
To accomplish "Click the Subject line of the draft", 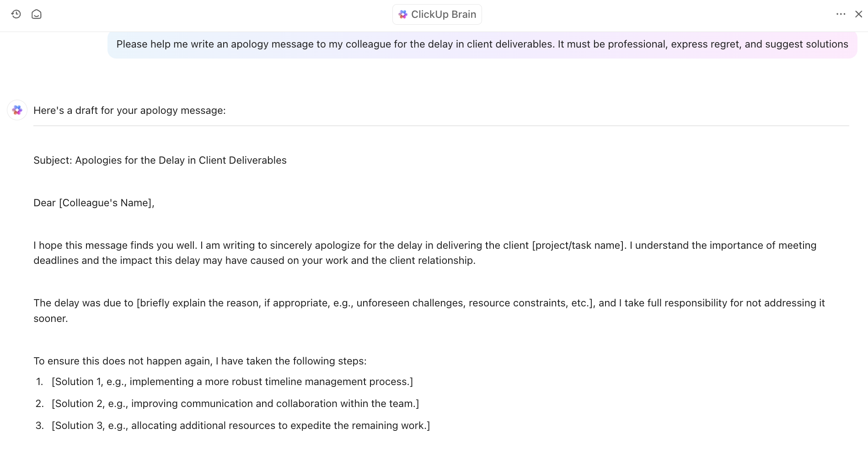I will 160,161.
